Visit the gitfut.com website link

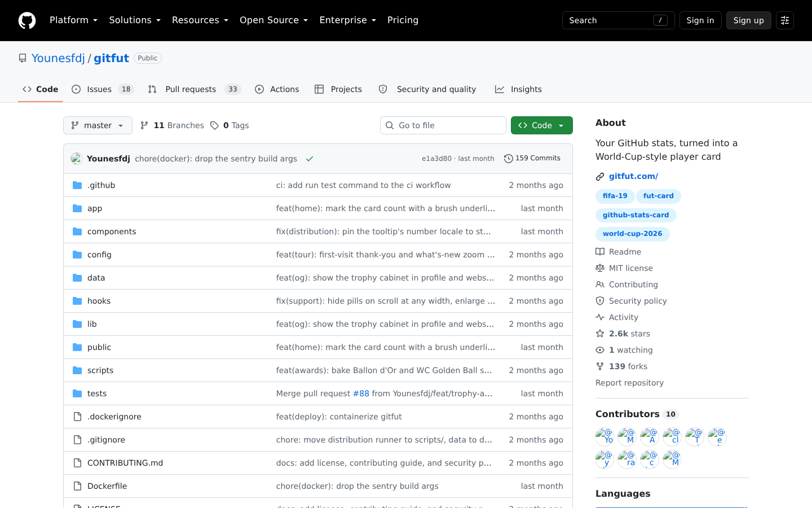(633, 176)
